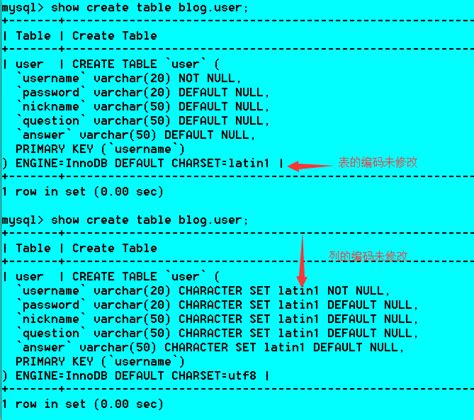Click the first Create Table column header
474x420 pixels.
114,36
